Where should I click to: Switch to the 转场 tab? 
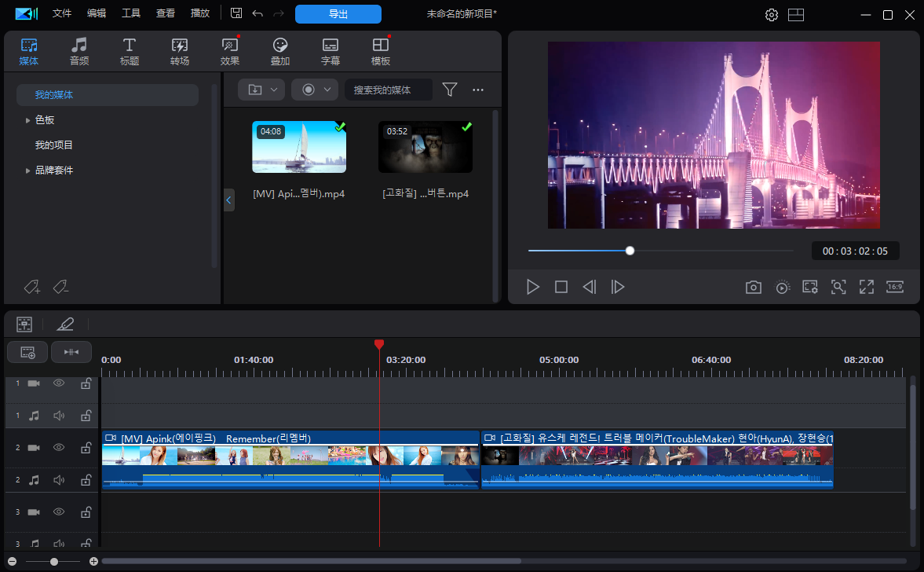pos(180,52)
